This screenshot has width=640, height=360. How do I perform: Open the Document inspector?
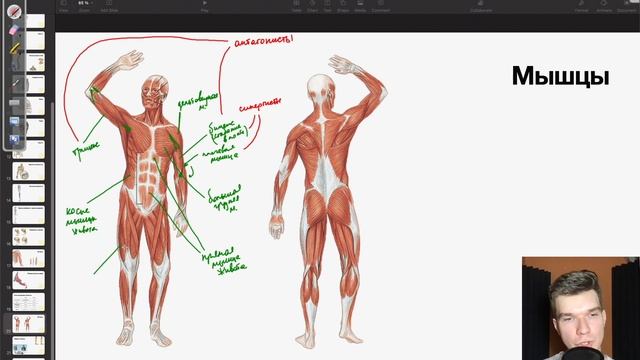[x=627, y=6]
